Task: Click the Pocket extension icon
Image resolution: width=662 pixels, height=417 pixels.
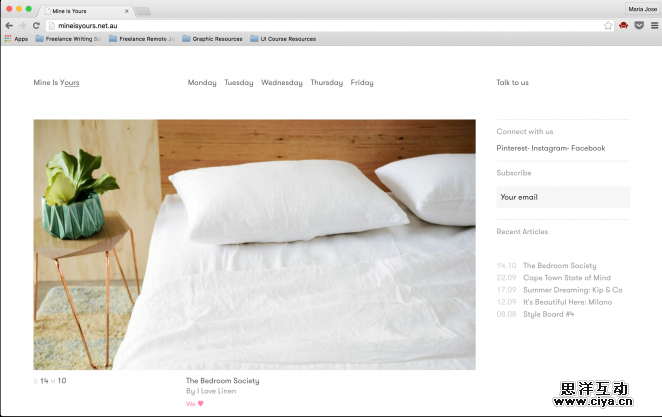Action: pos(639,26)
